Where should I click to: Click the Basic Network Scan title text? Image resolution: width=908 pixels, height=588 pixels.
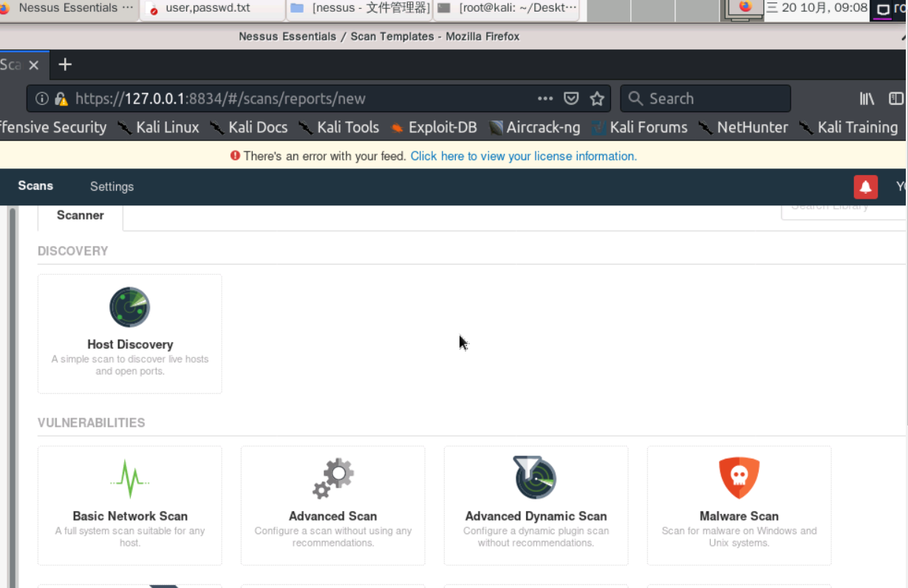tap(130, 516)
